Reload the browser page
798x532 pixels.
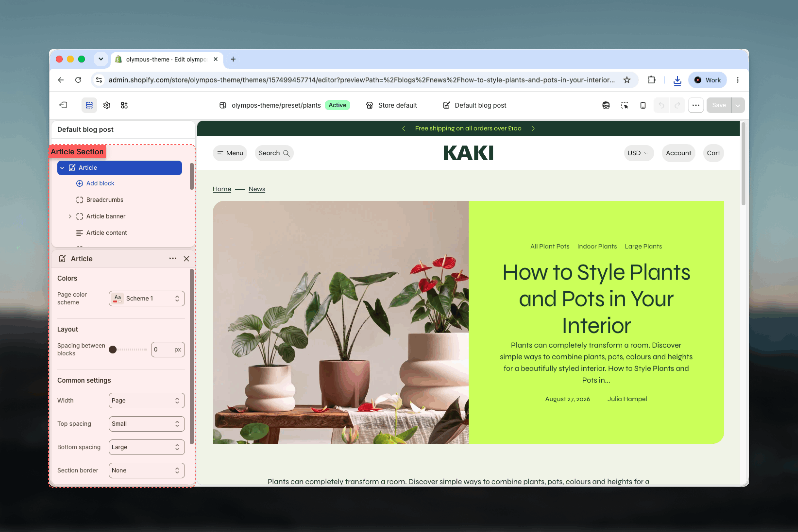tap(78, 80)
